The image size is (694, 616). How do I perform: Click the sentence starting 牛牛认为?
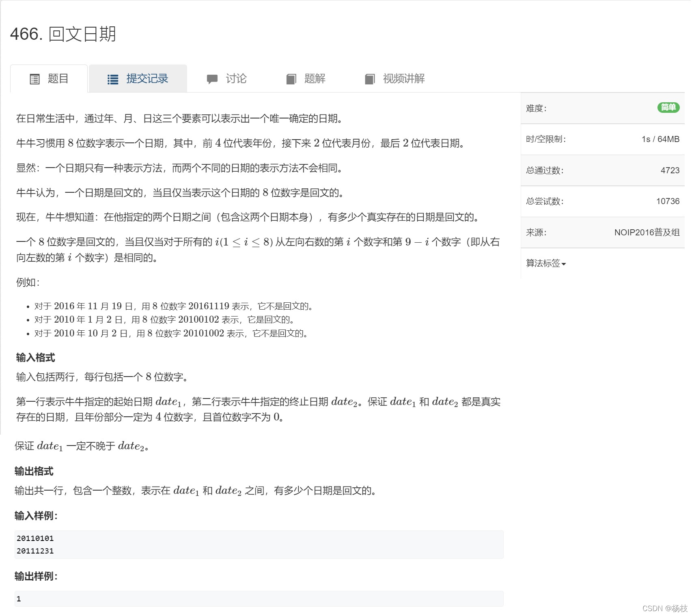pos(180,193)
